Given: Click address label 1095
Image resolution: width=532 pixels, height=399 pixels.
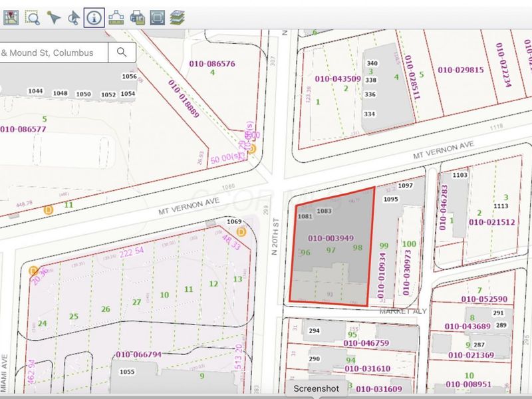Looking at the screenshot, I should (x=390, y=199).
